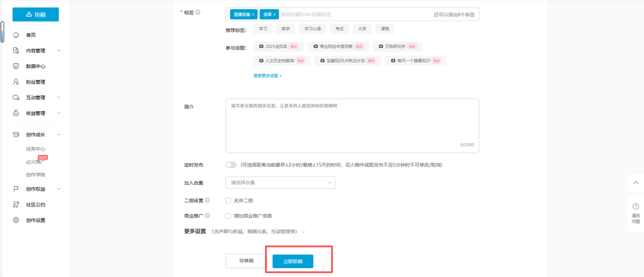Open 任务中心 in the sidebar
644x277 pixels.
click(36, 149)
